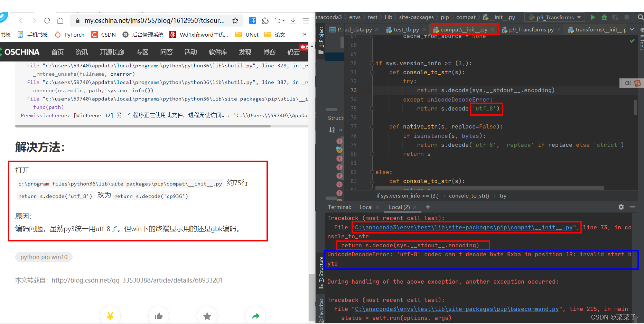
Task: Select the Local (2) terminal tab
Action: pos(399,207)
